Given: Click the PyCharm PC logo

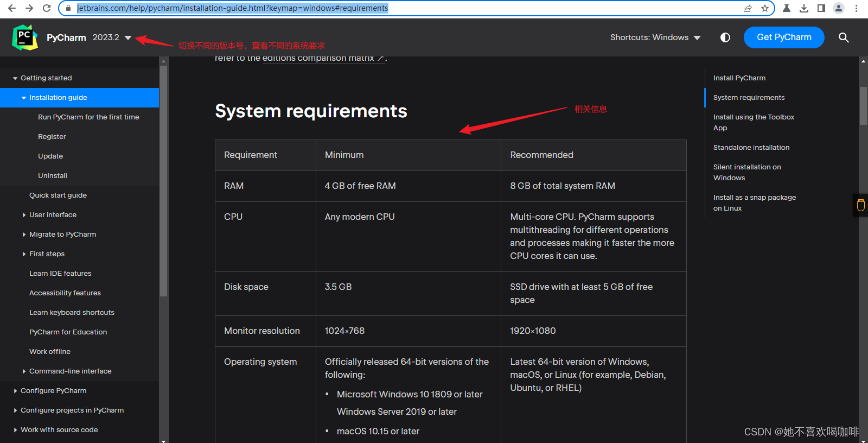Looking at the screenshot, I should point(25,37).
